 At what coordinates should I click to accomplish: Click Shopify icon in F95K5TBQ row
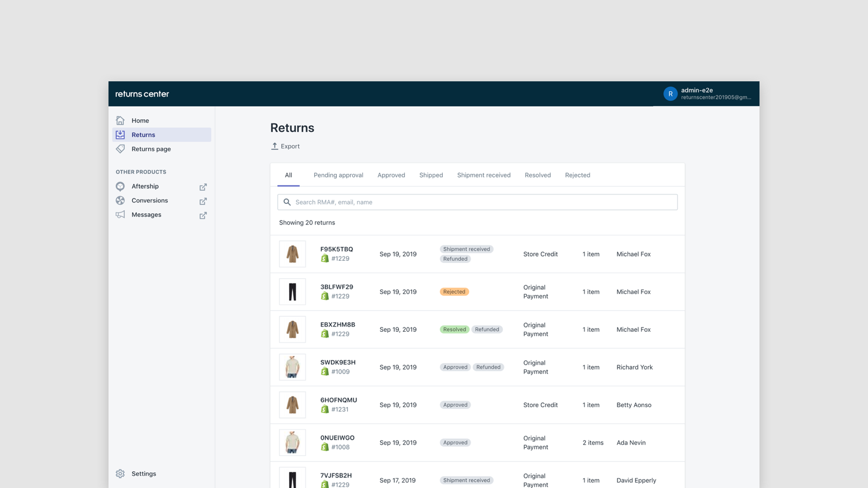[324, 259]
